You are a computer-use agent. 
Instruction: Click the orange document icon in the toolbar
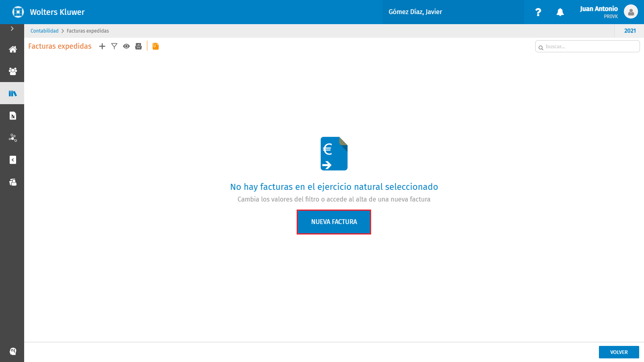point(156,46)
